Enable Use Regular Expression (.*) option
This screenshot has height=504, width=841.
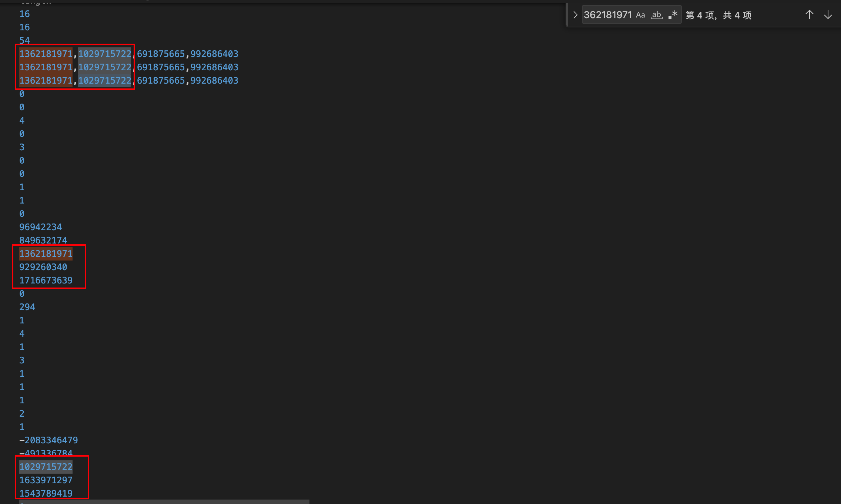click(673, 15)
